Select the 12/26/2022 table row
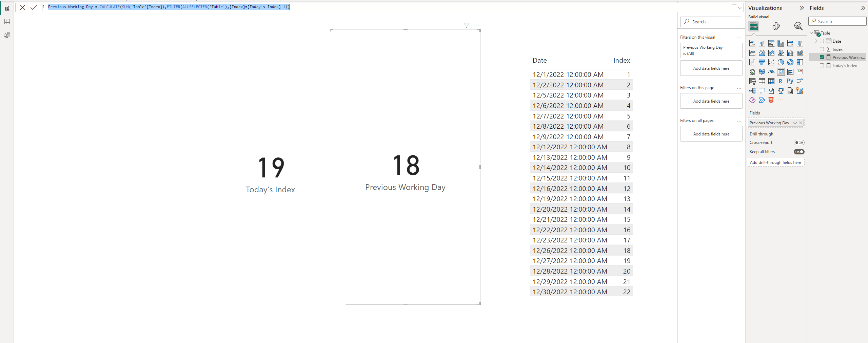Viewport: 868px width, 343px height. coord(581,251)
